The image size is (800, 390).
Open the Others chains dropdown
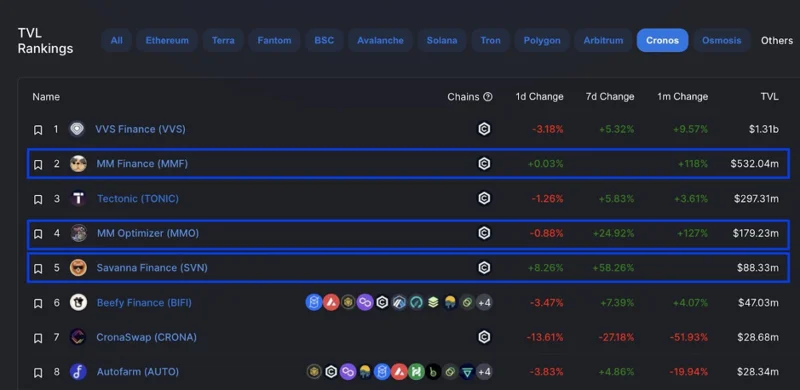coord(777,40)
